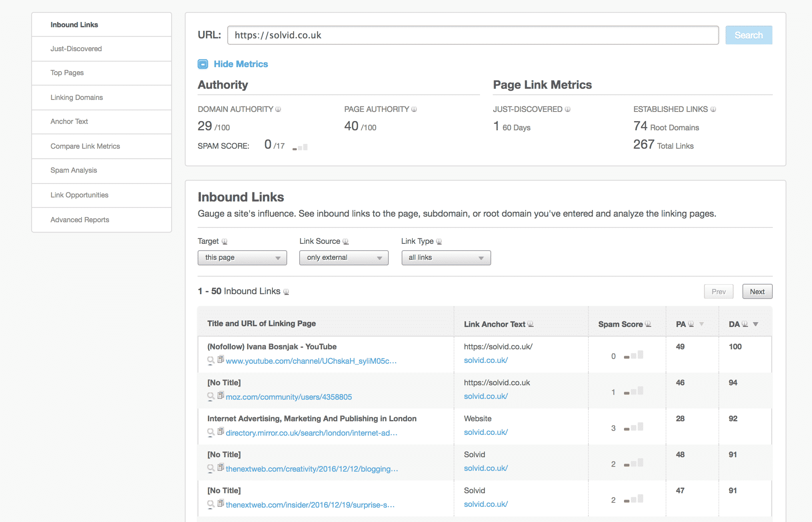
Task: Select Inbound Links in sidebar
Action: [102, 25]
